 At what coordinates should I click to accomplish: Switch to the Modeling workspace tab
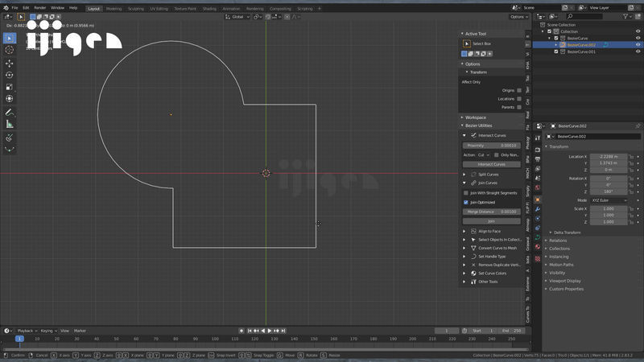tap(114, 9)
